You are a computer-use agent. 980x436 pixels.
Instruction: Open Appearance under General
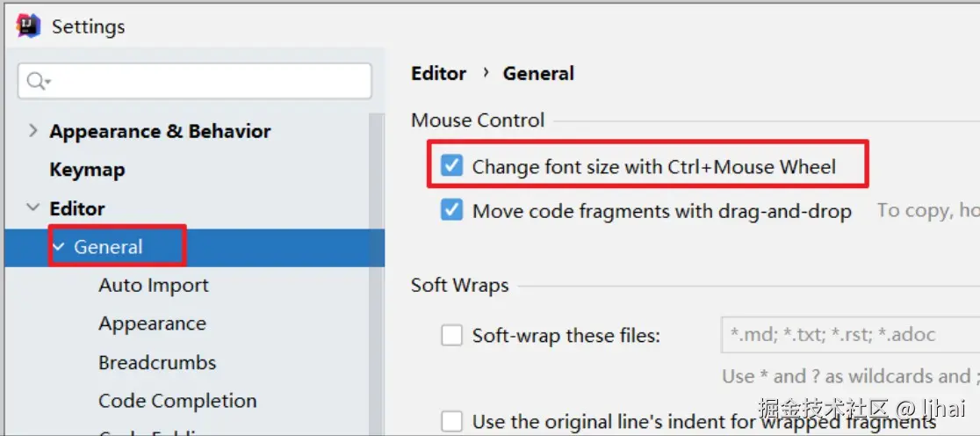coord(152,324)
